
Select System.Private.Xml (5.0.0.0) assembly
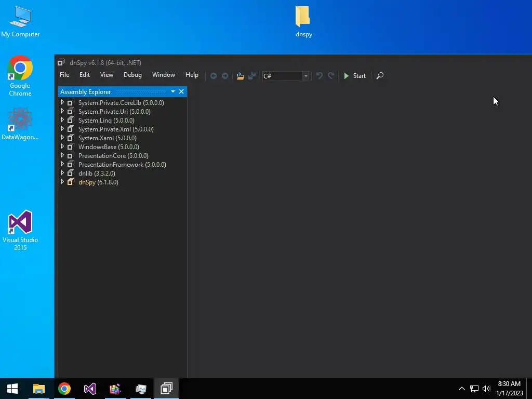(x=116, y=129)
